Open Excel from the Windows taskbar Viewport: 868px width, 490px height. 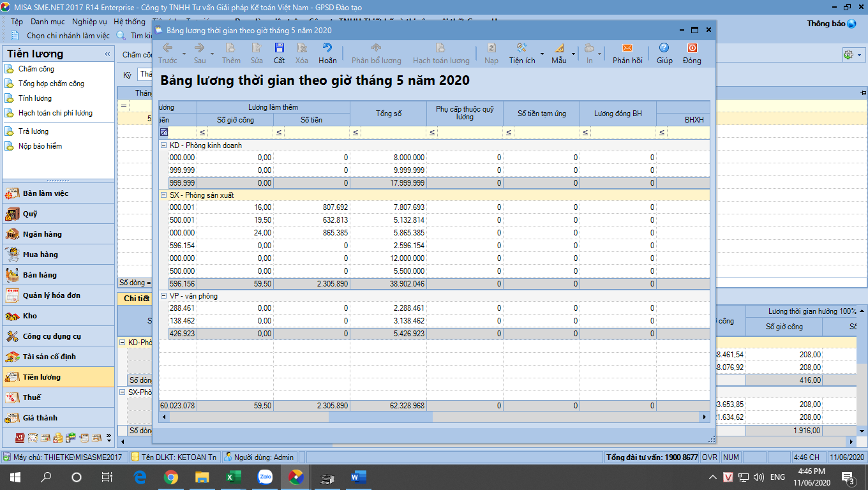tap(232, 477)
